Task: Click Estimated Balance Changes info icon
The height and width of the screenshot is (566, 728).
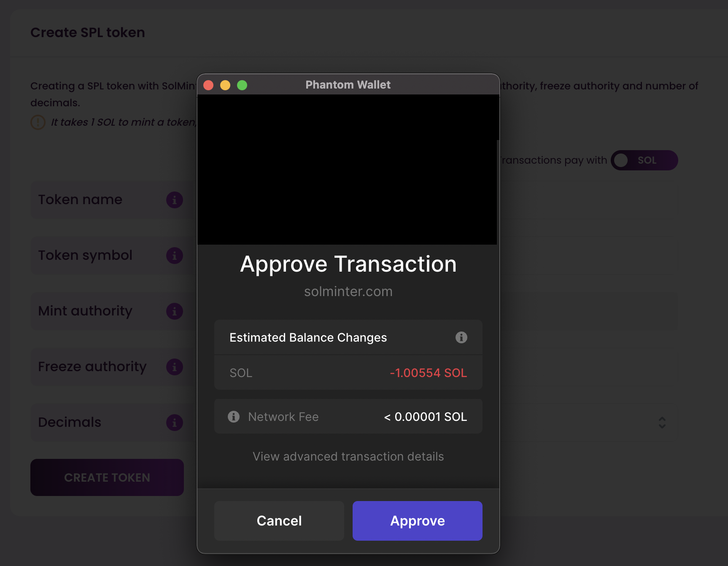Action: coord(461,337)
